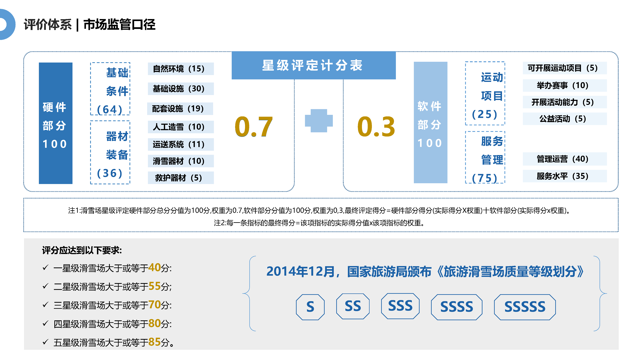Select the SSSS grade badge

(456, 307)
